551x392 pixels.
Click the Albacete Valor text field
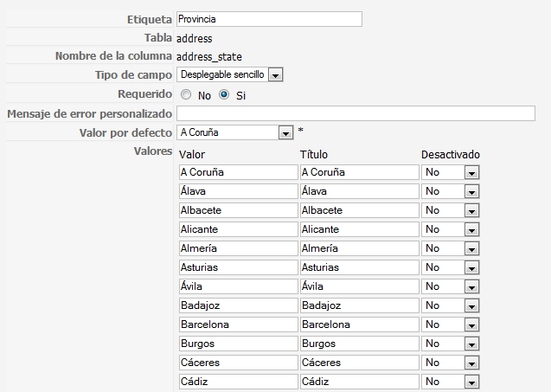(x=238, y=211)
